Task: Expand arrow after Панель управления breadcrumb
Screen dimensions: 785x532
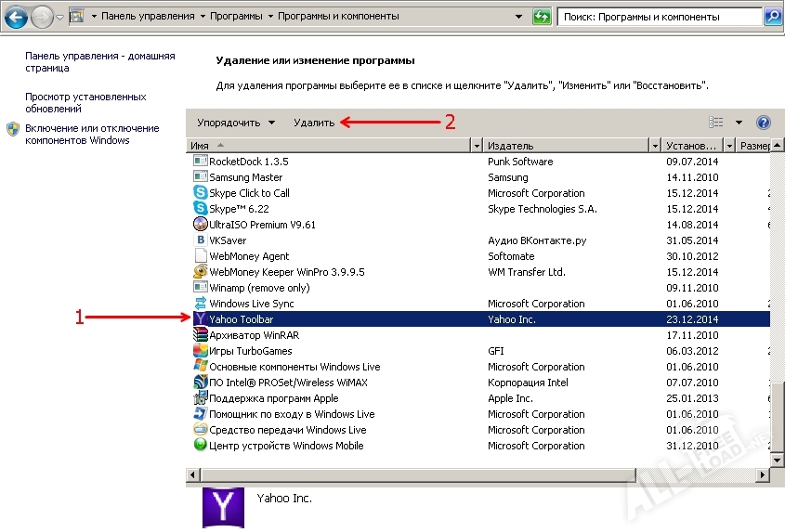Action: coord(203,16)
